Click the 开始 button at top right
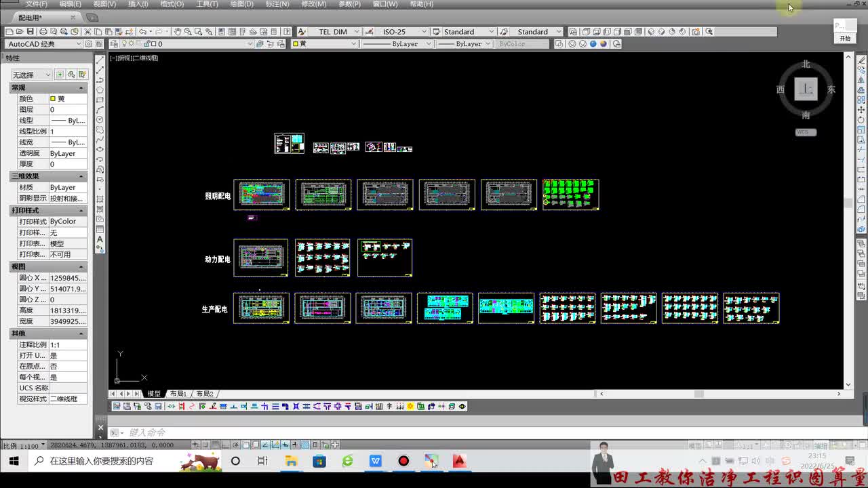 coord(845,39)
